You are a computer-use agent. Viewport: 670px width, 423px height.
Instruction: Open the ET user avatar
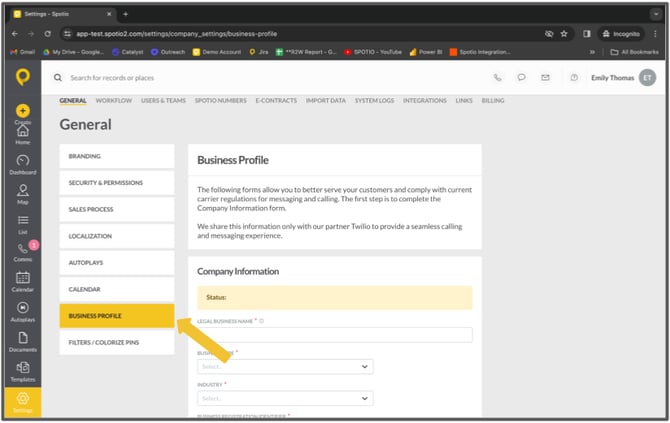pyautogui.click(x=647, y=77)
